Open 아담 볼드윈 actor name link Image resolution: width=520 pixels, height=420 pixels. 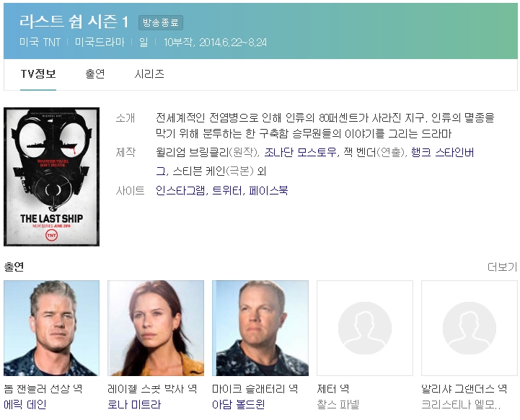[x=239, y=404]
